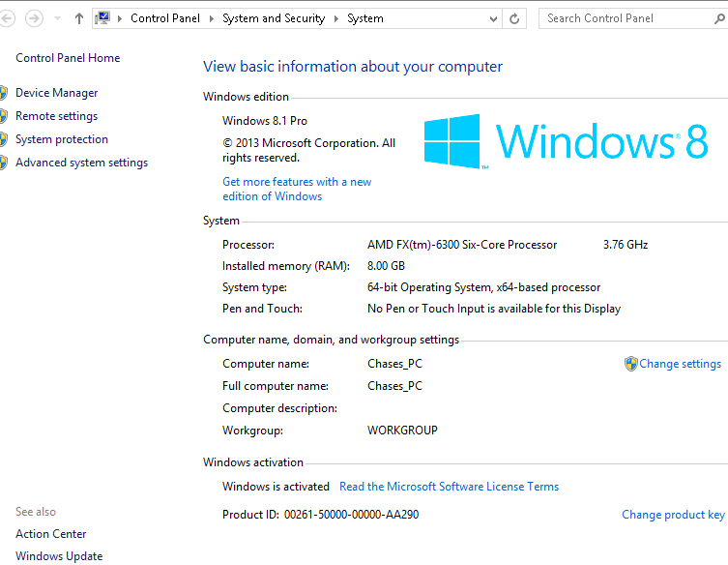This screenshot has width=728, height=565.
Task: Click the AMD FX(tm)-6300 processor value
Action: pos(462,245)
